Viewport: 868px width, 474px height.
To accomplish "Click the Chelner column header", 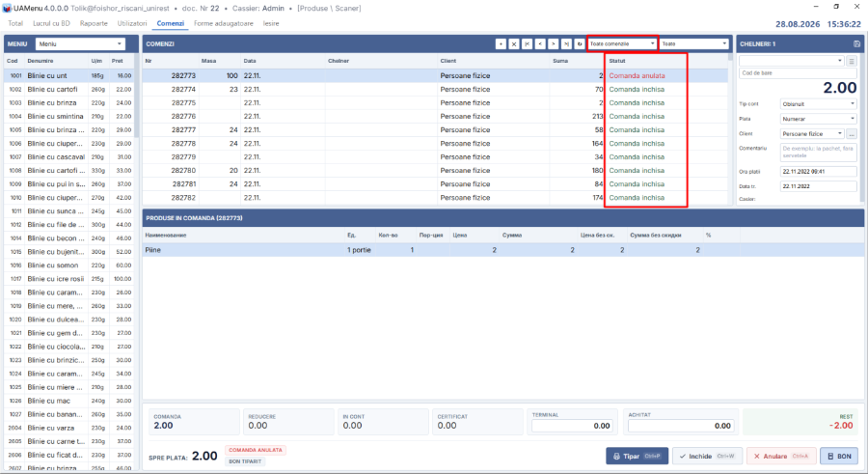I will tap(339, 61).
